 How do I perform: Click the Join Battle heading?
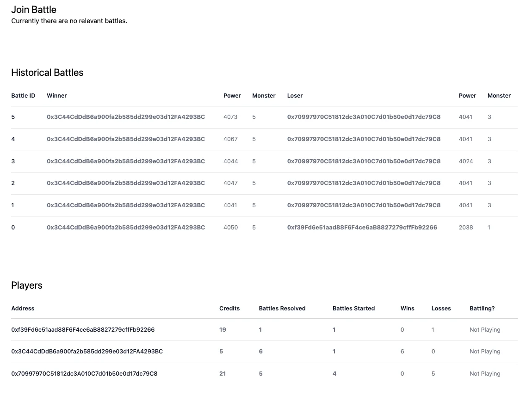coord(34,9)
